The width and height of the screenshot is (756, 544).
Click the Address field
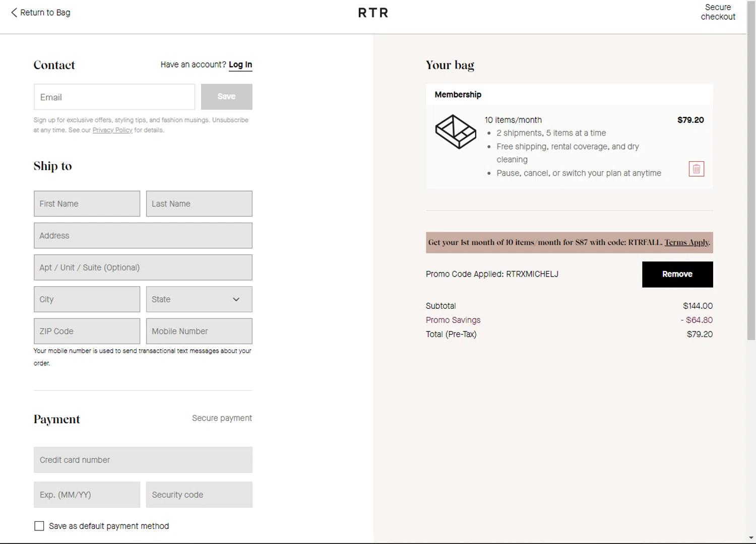[143, 236]
